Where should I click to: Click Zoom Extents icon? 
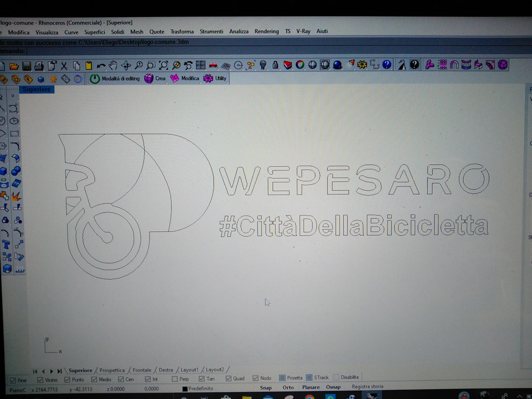coord(163,65)
